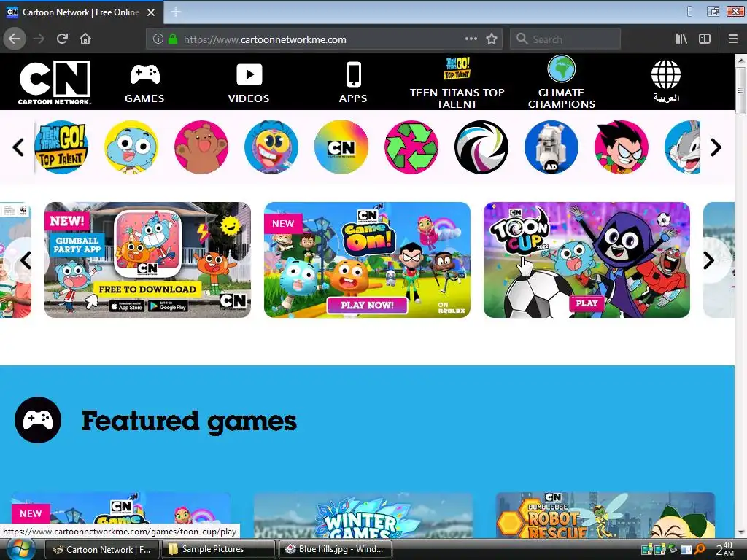Open Bumblebee Robot Rescue featured game
The width and height of the screenshot is (747, 560).
tap(605, 516)
